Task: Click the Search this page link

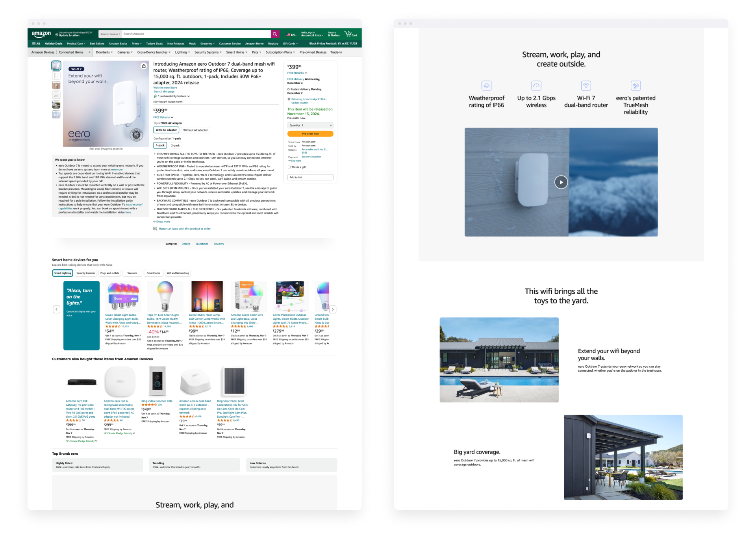Action: (164, 92)
